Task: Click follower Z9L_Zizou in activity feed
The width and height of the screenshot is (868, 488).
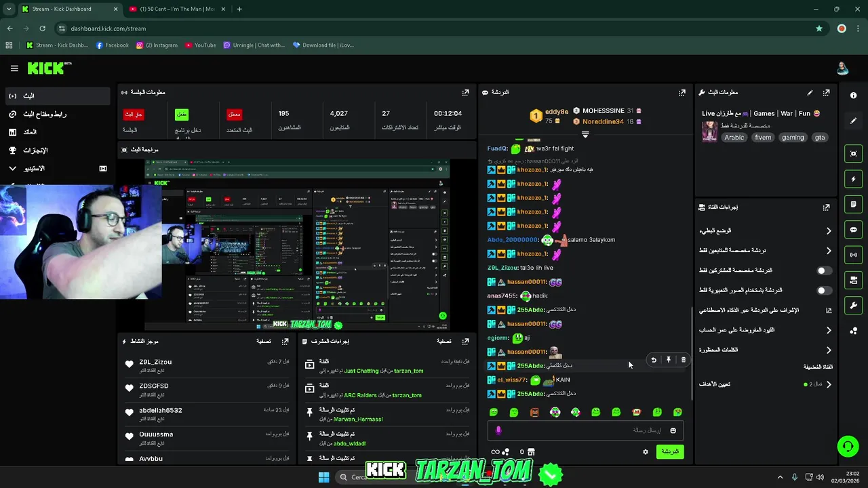Action: click(x=155, y=362)
